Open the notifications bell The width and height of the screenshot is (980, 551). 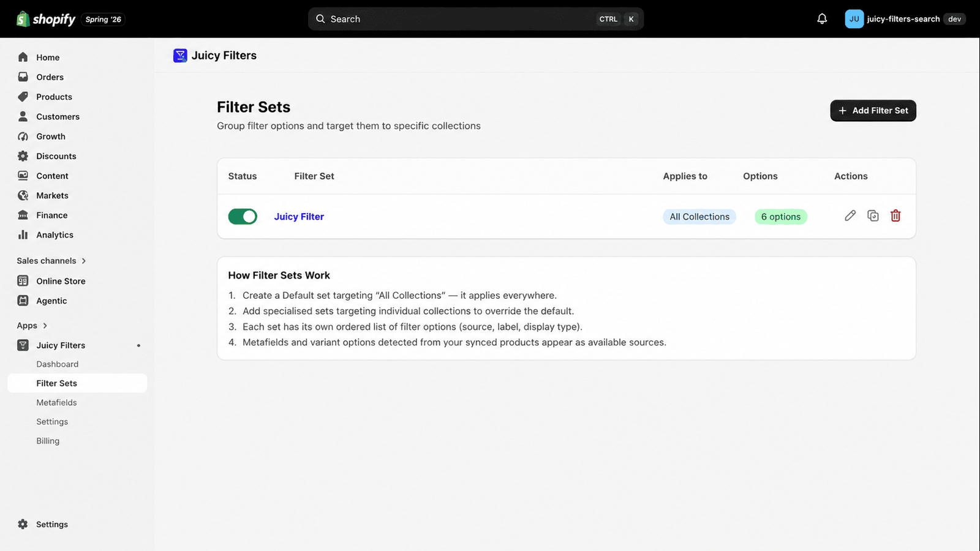(x=822, y=19)
